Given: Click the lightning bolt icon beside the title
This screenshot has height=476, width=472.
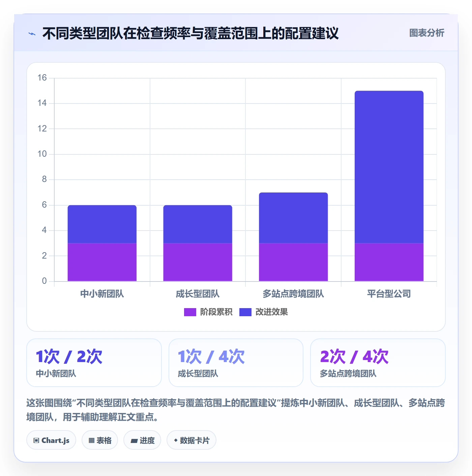Looking at the screenshot, I should click(x=32, y=34).
